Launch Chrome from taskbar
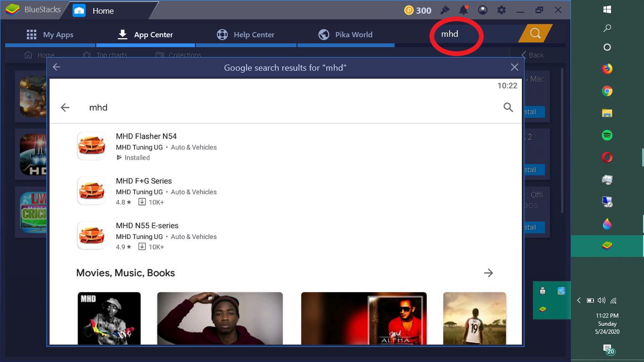Screen dimensions: 644x362 click(607, 91)
